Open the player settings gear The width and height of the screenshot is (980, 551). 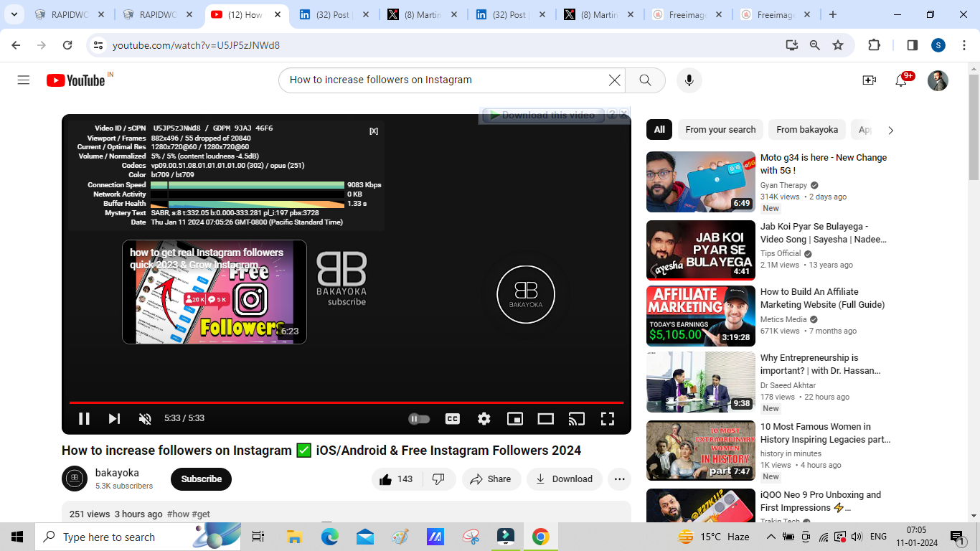point(484,418)
